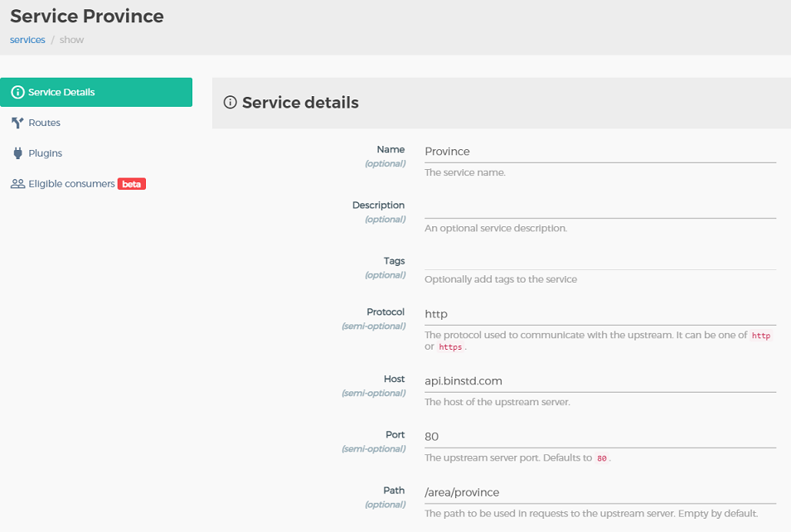This screenshot has width=791, height=532.
Task: Switch to the Routes section
Action: pos(44,123)
